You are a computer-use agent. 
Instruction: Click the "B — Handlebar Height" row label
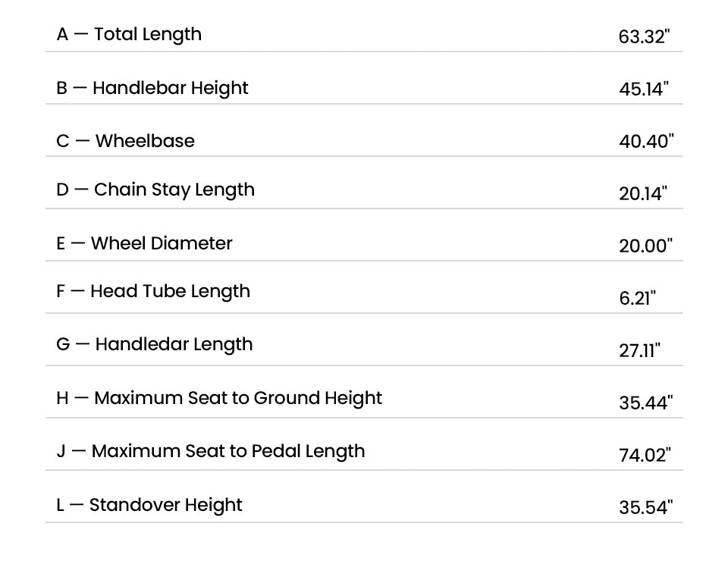pos(152,88)
